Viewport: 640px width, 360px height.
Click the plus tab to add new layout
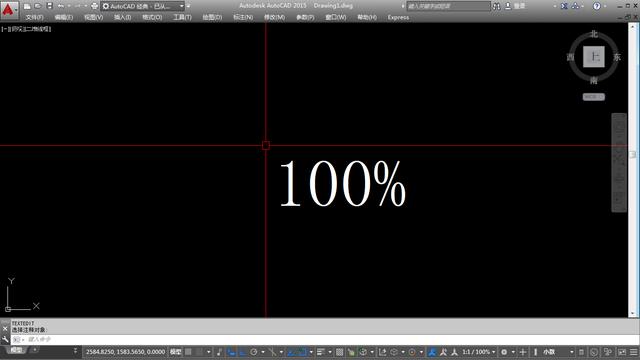[x=35, y=350]
